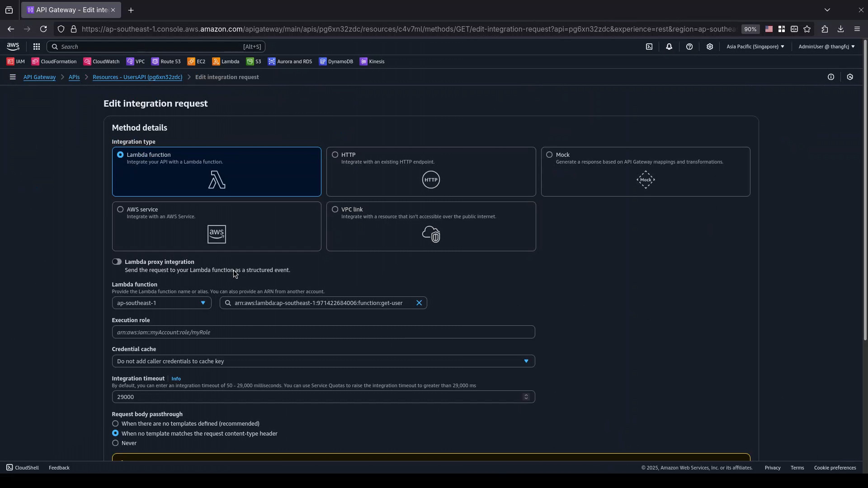The width and height of the screenshot is (868, 488).
Task: Go back in browser history
Action: tap(11, 29)
